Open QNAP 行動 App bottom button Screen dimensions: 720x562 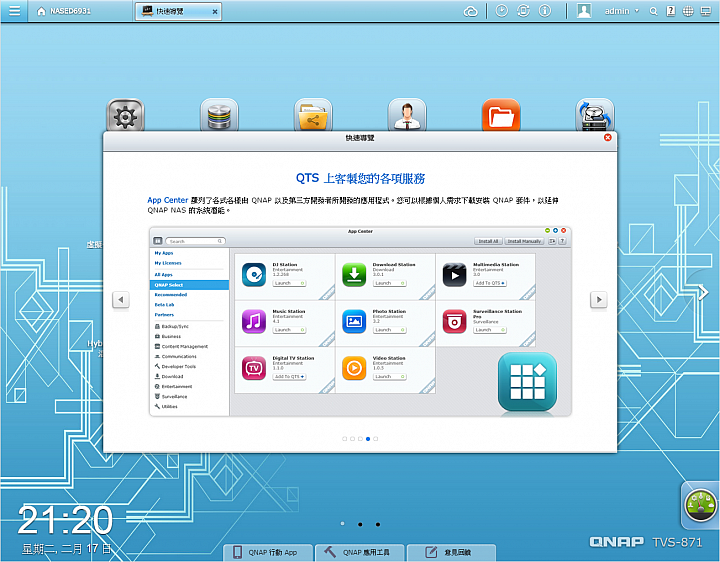(x=268, y=552)
